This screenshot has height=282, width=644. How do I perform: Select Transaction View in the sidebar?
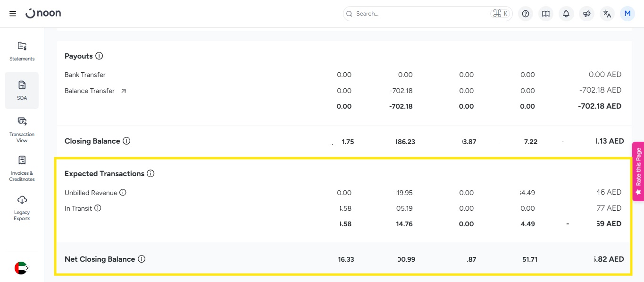(22, 129)
